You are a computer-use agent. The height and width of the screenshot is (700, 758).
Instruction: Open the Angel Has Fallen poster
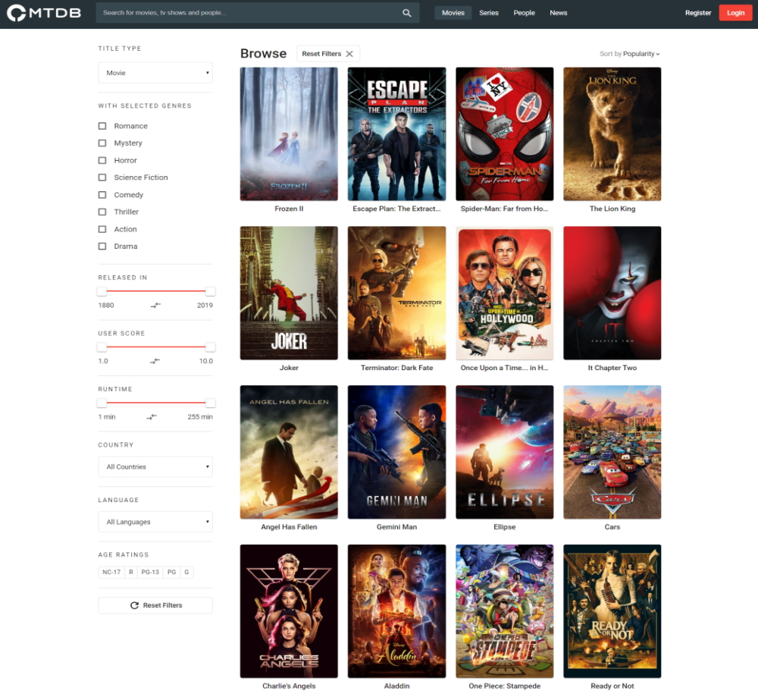tap(289, 452)
